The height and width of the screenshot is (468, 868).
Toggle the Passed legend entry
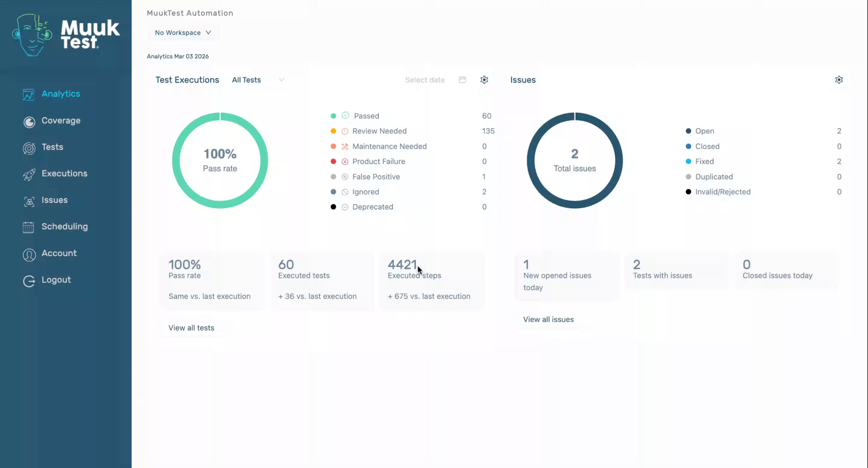[x=366, y=116]
